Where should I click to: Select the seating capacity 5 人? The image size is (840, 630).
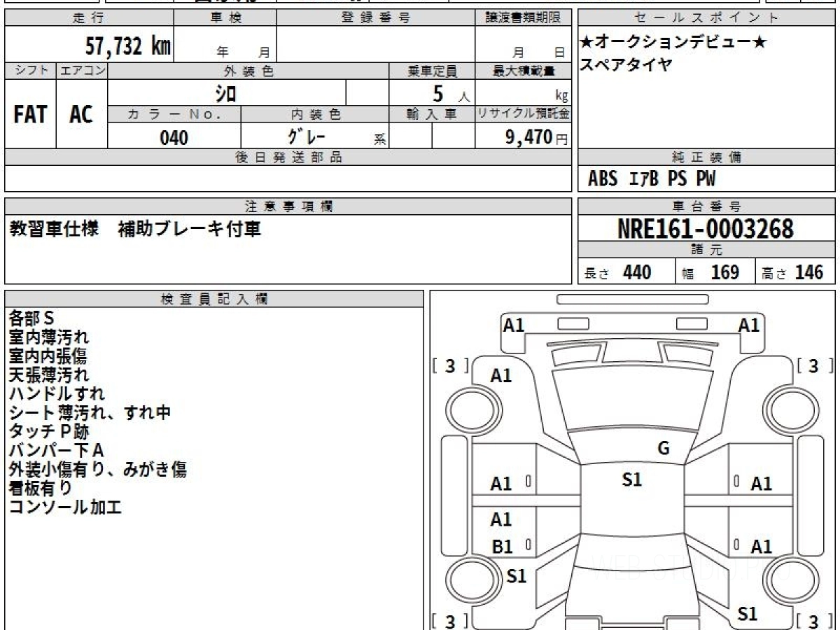451,93
